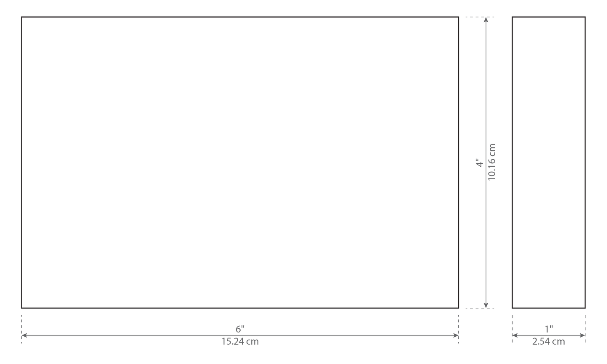Select the 10.16 cm vertical height label
607x364 pixels.
click(492, 162)
